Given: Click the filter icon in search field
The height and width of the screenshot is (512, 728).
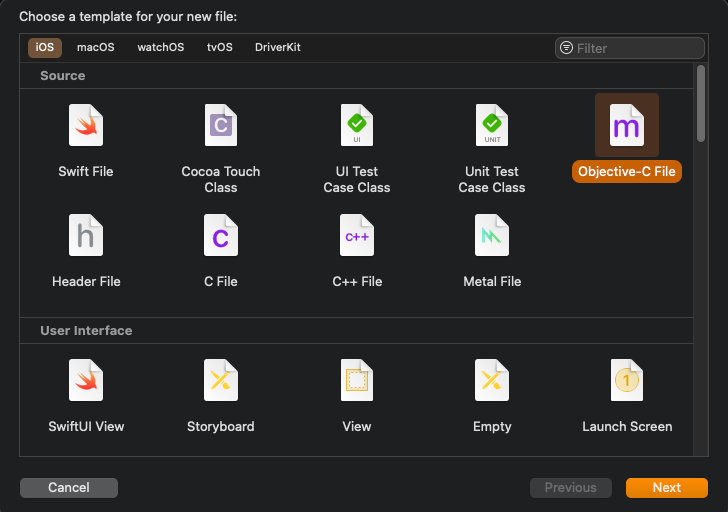Looking at the screenshot, I should (566, 48).
